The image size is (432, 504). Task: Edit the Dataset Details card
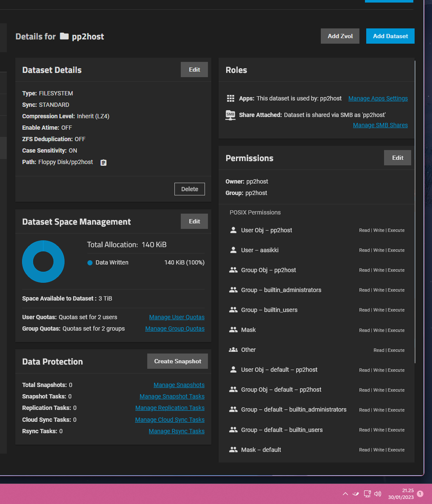pos(194,70)
